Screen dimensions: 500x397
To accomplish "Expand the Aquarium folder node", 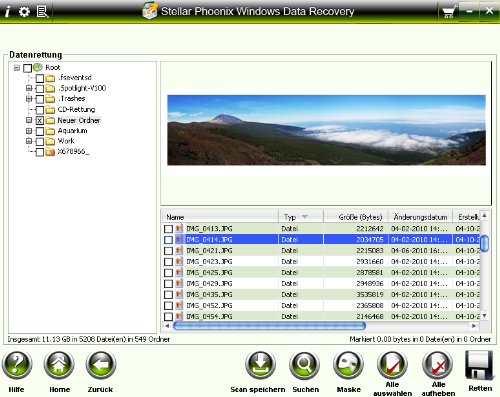I will tap(29, 131).
